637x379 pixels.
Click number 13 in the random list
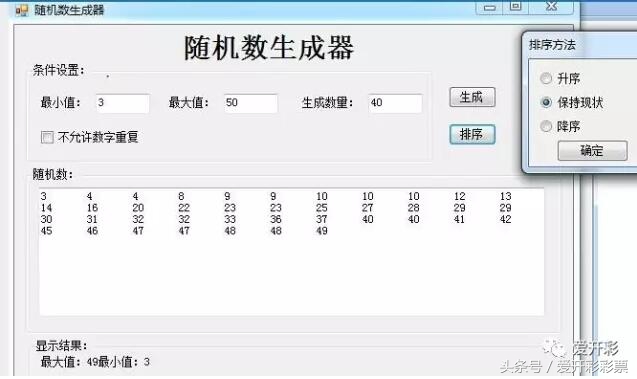(x=505, y=196)
